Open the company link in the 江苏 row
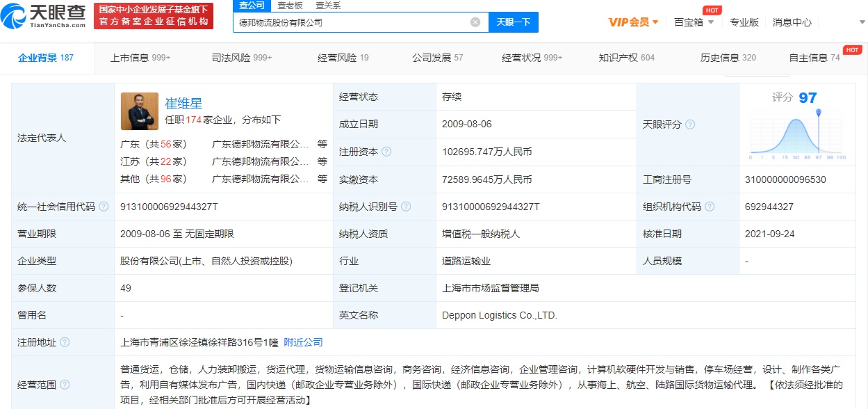The height and width of the screenshot is (409, 868). pyautogui.click(x=261, y=161)
